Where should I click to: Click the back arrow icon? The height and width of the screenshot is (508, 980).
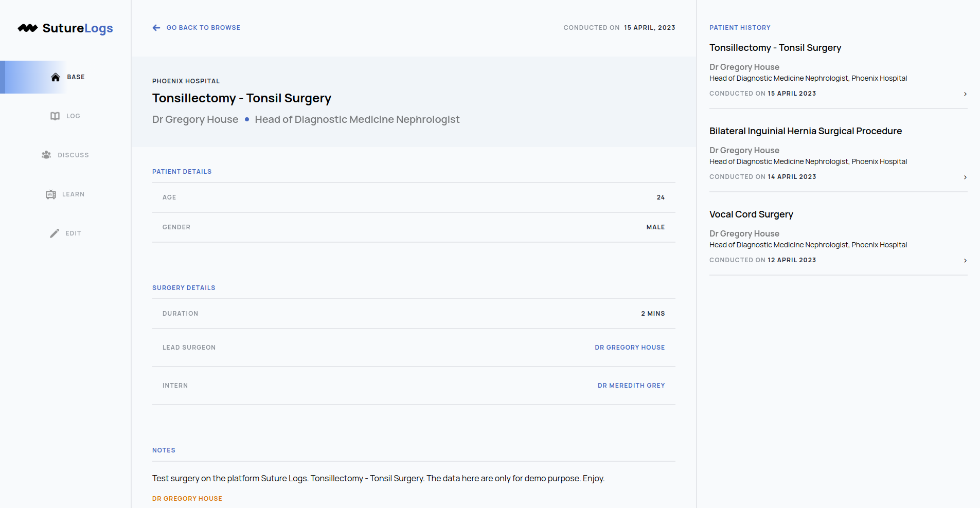(x=156, y=28)
